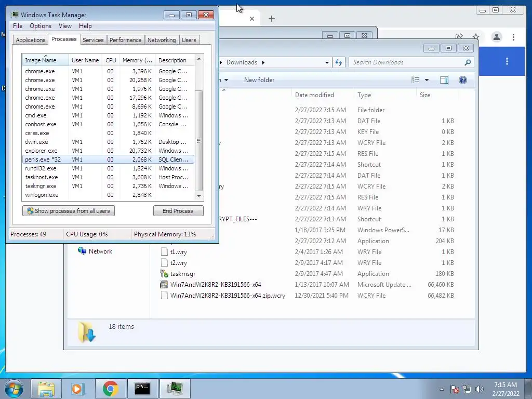Click the Downloads breadcrumb in address bar
This screenshot has width=532, height=399.
pyautogui.click(x=242, y=62)
